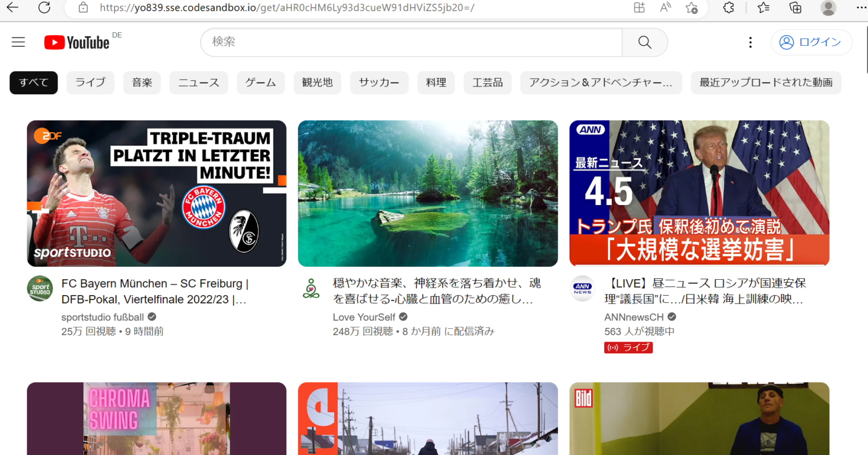Click the YouTube logo to go home
Viewport: 868px width, 455px height.
click(x=77, y=42)
